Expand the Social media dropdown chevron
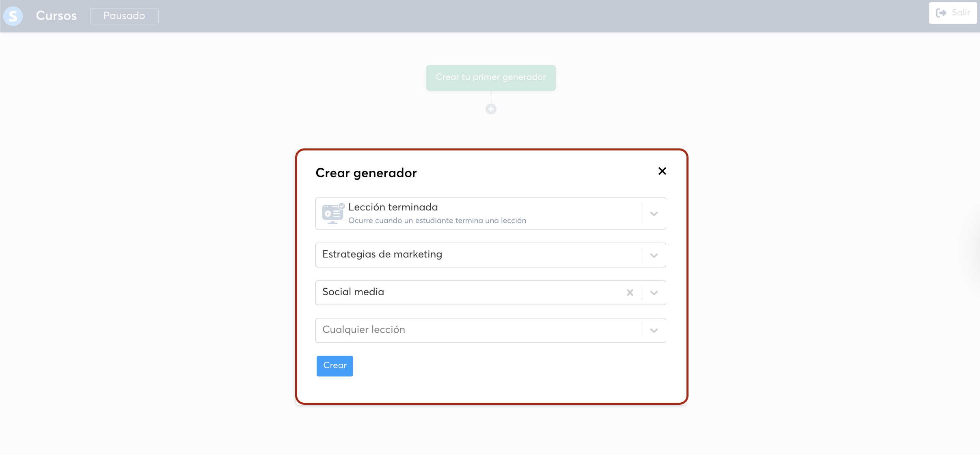Image resolution: width=980 pixels, height=455 pixels. click(654, 293)
